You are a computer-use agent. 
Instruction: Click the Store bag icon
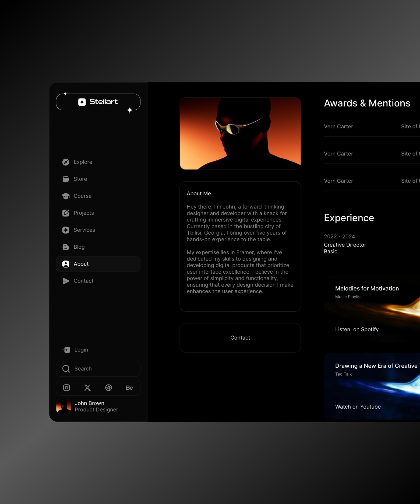click(66, 179)
